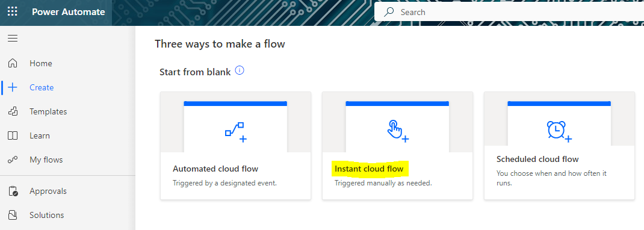Collapse the navigation hamburger menu
The height and width of the screenshot is (230, 644).
[x=13, y=38]
